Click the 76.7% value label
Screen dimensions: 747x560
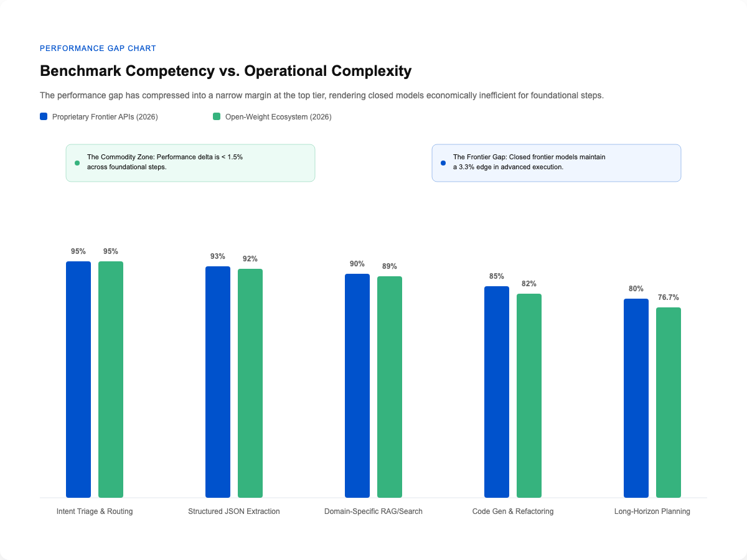669,297
